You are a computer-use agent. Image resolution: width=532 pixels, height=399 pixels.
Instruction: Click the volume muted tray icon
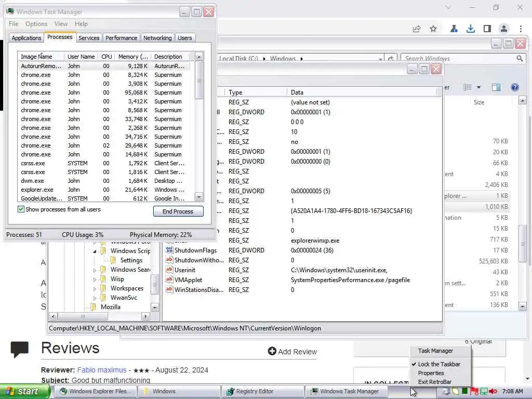click(x=493, y=391)
